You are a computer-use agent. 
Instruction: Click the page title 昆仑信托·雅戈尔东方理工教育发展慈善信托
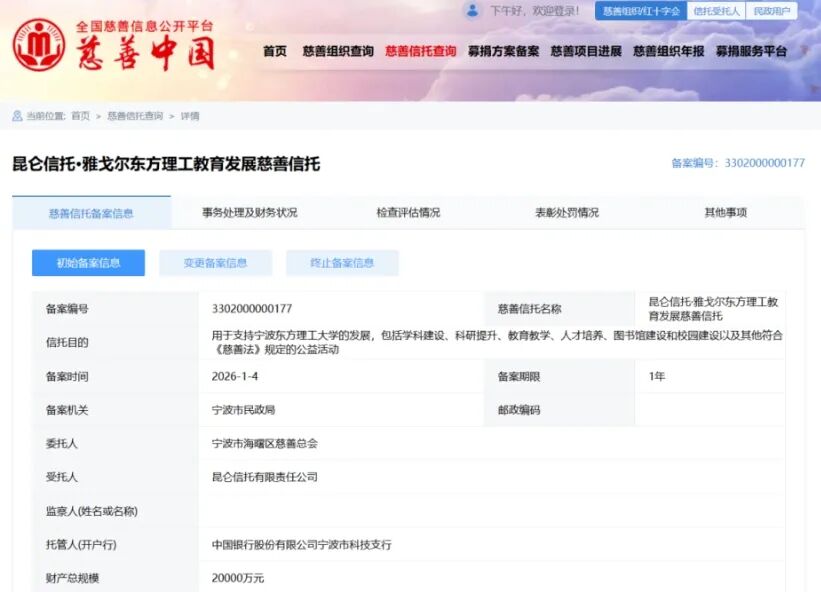[166, 164]
